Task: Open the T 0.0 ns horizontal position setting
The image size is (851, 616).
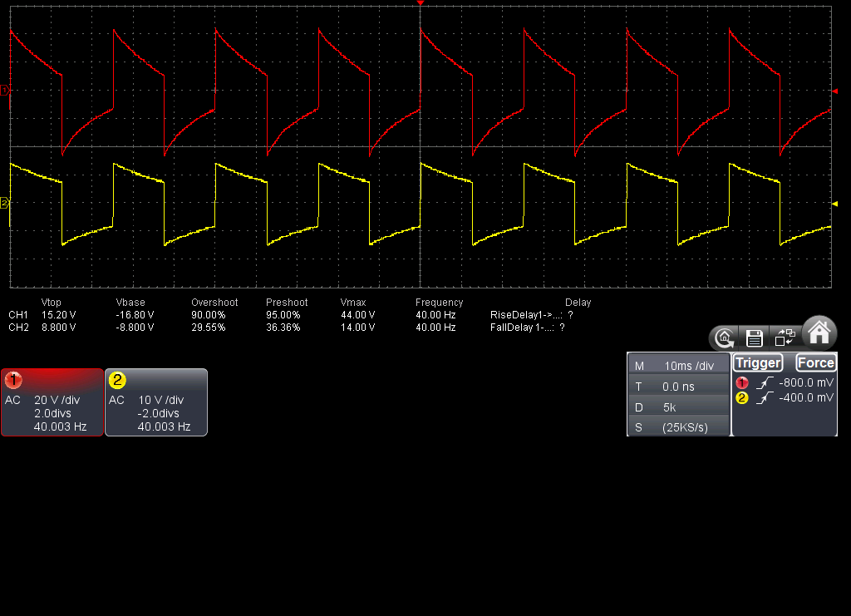Action: (x=678, y=387)
